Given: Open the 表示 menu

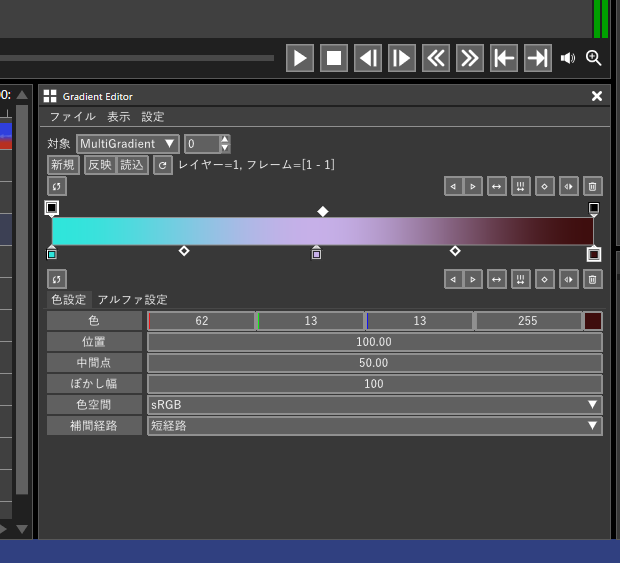Looking at the screenshot, I should (x=119, y=117).
